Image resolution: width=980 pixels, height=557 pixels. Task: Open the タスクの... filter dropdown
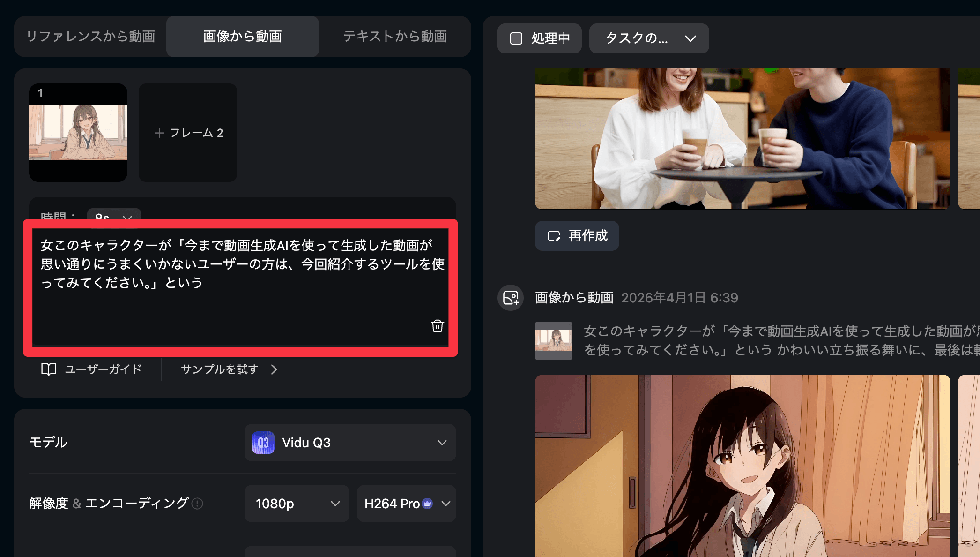pos(649,38)
